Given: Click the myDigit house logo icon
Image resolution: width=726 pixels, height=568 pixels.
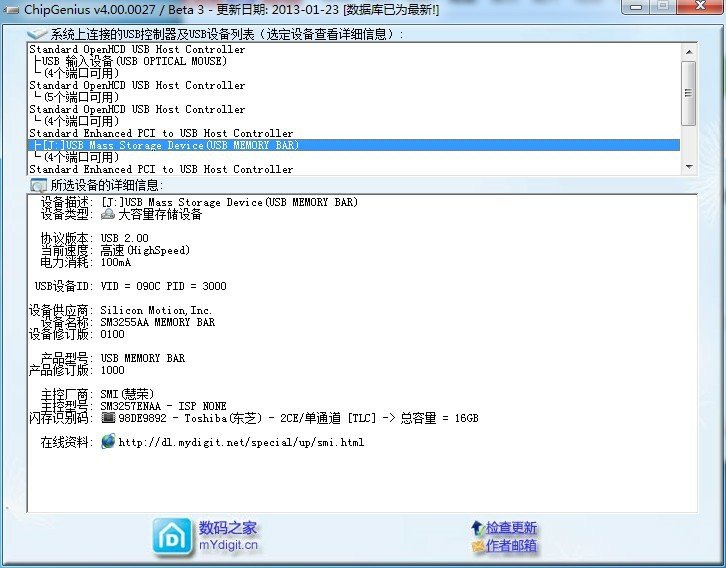Looking at the screenshot, I should (172, 536).
